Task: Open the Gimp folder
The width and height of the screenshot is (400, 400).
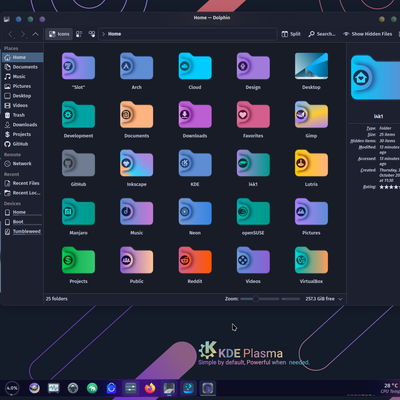Action: pyautogui.click(x=311, y=115)
